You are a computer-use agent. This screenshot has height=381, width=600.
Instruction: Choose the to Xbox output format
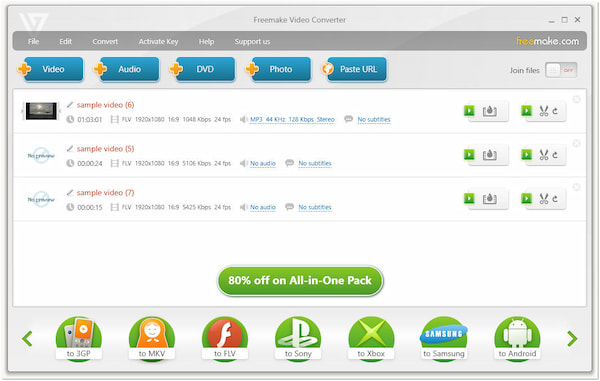click(371, 339)
